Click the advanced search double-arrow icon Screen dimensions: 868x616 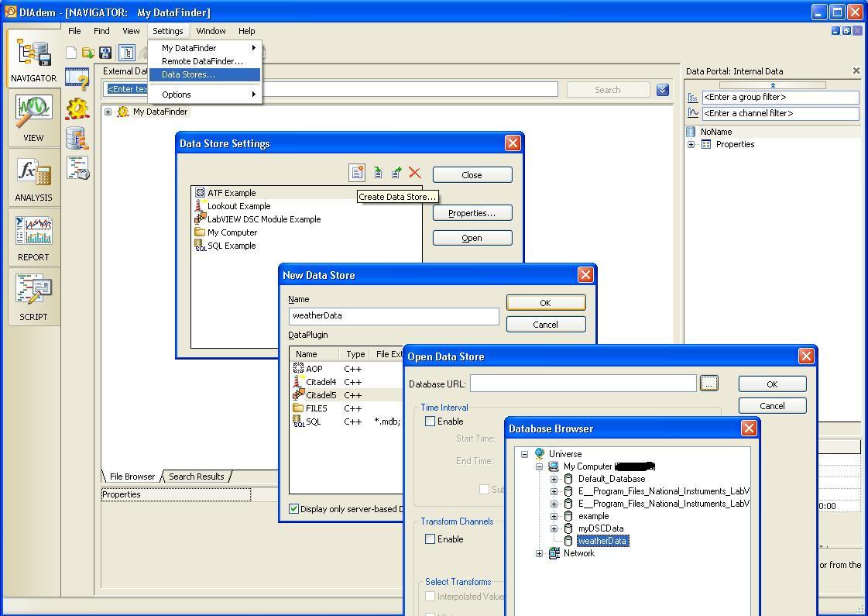click(x=663, y=90)
